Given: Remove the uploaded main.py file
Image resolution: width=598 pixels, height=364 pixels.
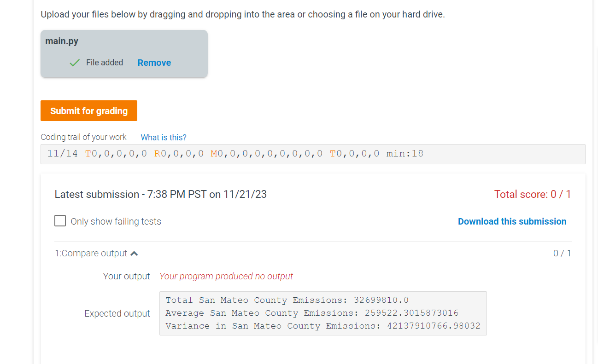Looking at the screenshot, I should pos(154,63).
